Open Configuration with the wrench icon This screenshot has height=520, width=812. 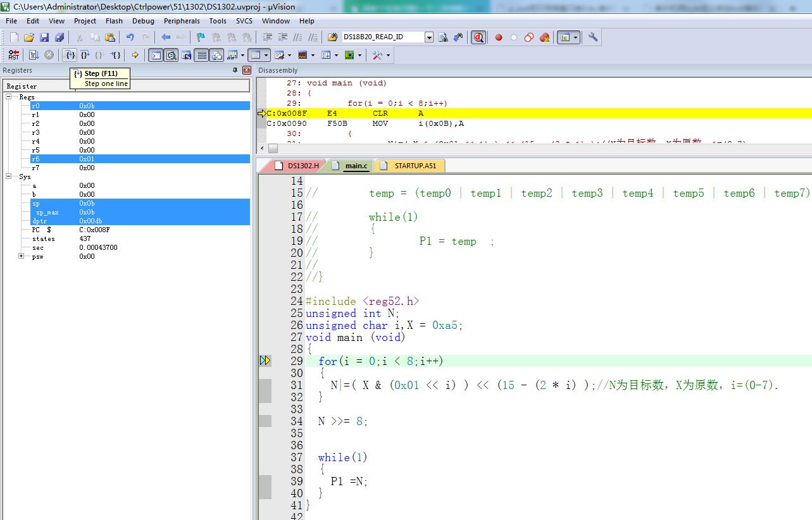(593, 37)
